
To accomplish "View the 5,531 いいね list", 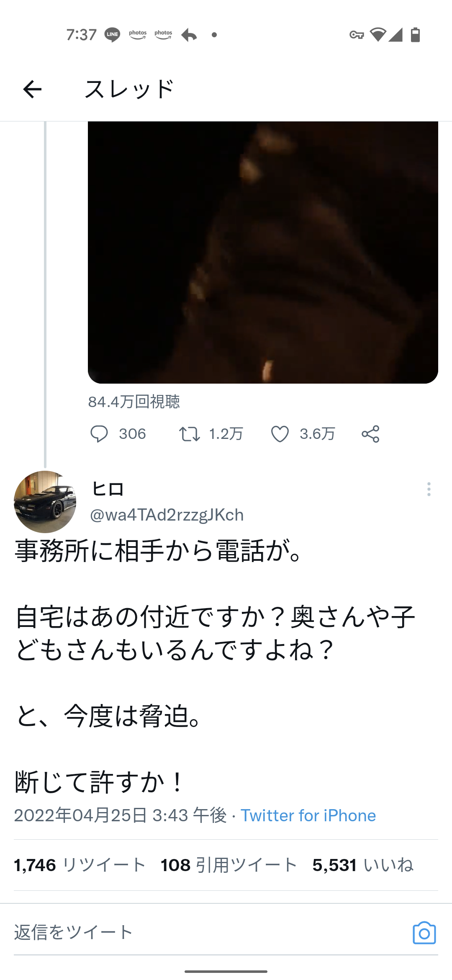I will pyautogui.click(x=363, y=865).
